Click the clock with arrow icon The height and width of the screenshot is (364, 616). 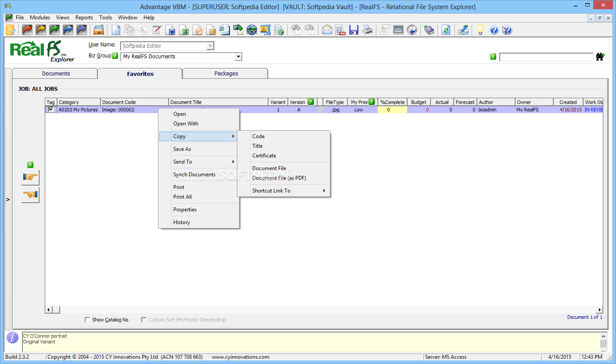pos(412,30)
